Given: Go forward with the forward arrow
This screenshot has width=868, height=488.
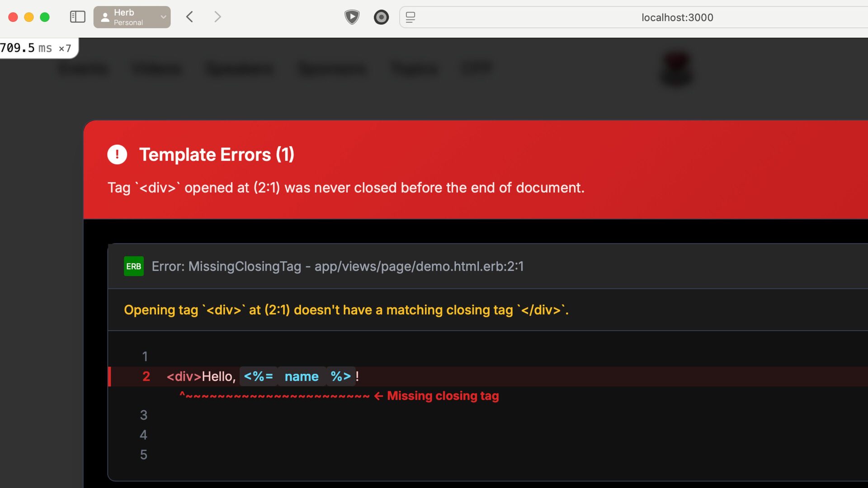Looking at the screenshot, I should point(217,17).
